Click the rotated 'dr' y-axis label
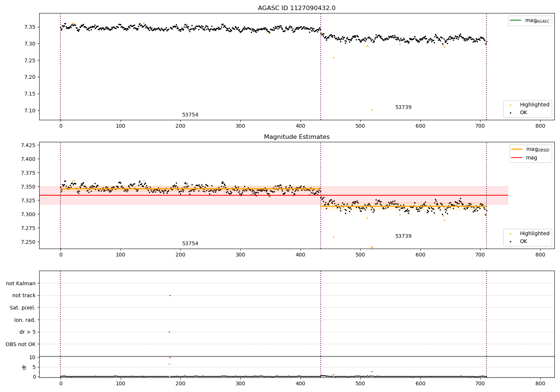Viewport: 560px width, 392px height. 24,367
